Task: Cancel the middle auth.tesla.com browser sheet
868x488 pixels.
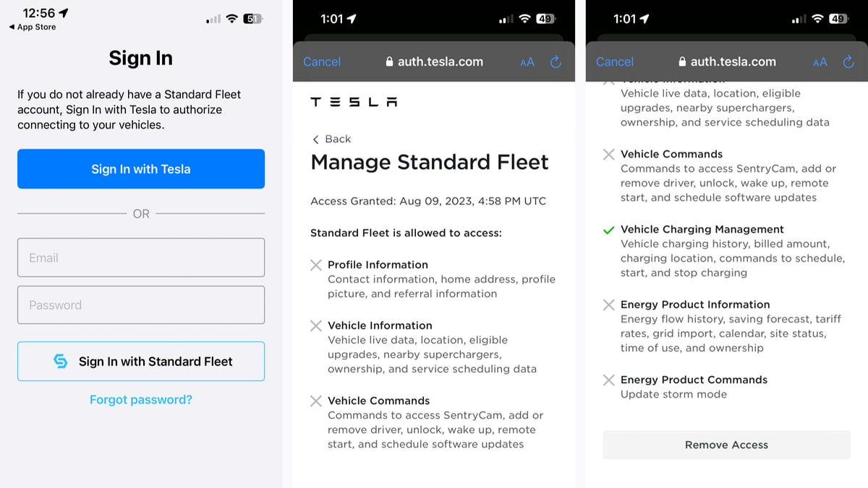Action: (322, 62)
